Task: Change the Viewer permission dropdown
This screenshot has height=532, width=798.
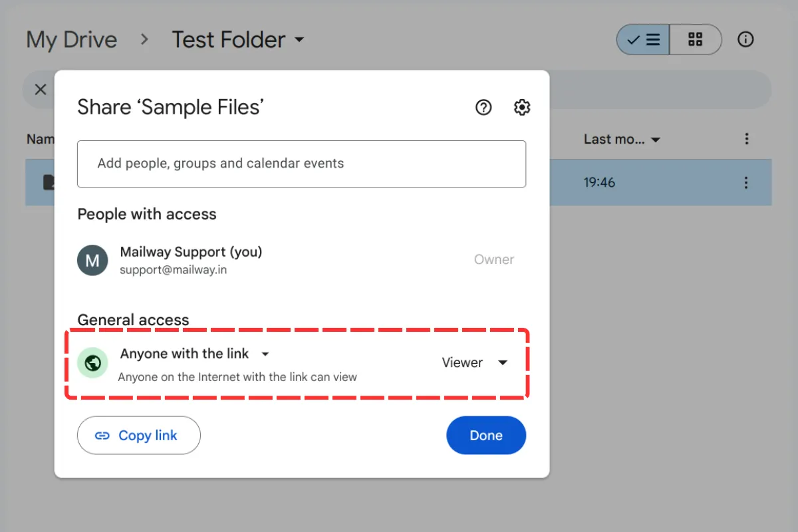Action: (x=474, y=362)
